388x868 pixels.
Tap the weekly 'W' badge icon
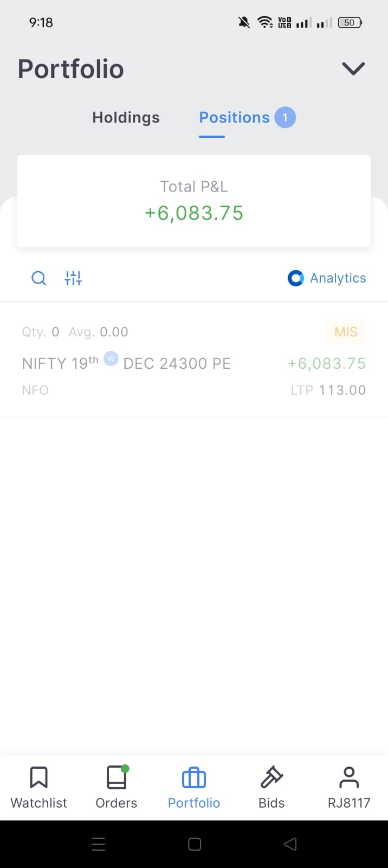click(111, 359)
